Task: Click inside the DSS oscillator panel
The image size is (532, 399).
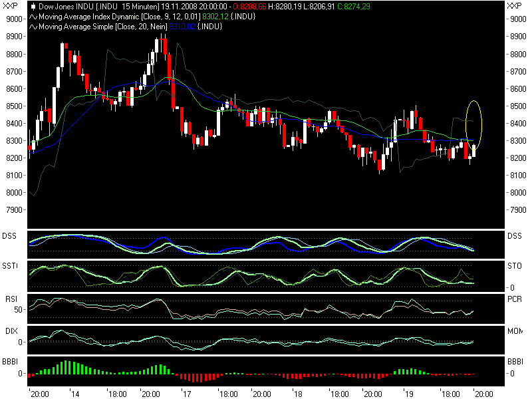Action: pos(265,245)
